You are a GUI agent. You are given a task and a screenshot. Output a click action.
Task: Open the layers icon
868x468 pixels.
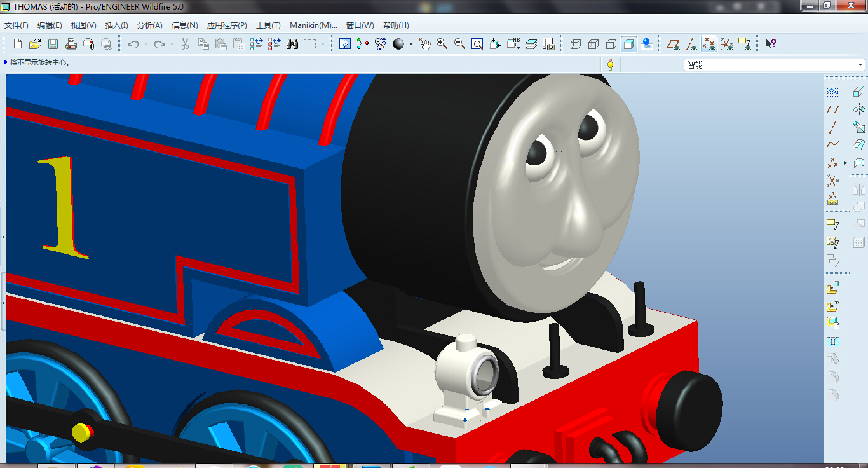[531, 44]
